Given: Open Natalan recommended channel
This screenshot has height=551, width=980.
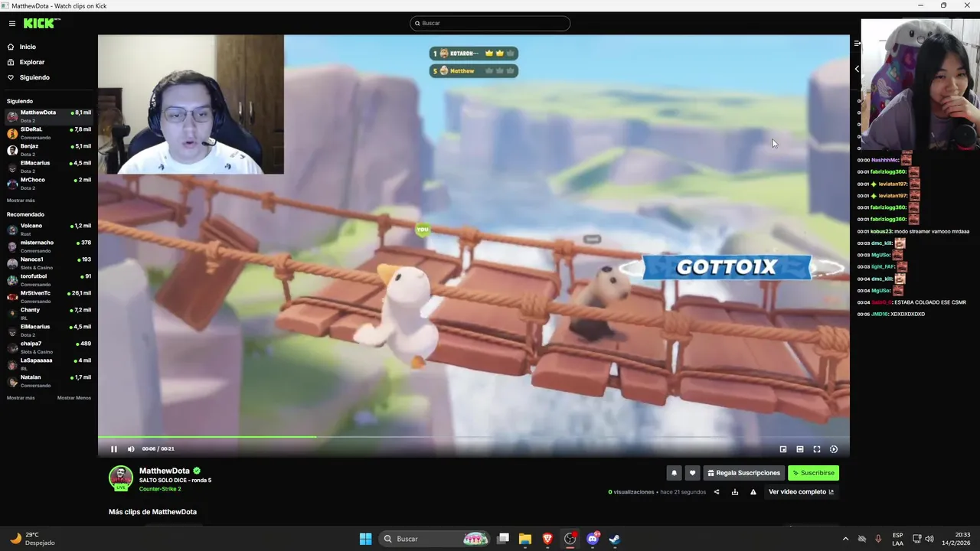Looking at the screenshot, I should (49, 381).
